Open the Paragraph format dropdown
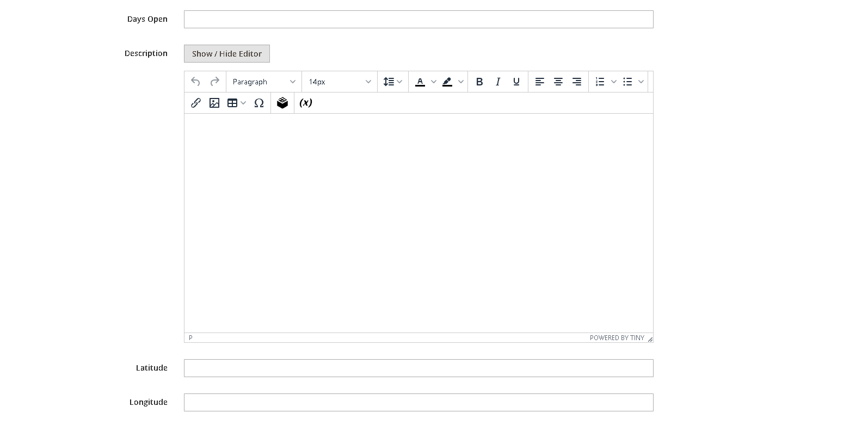This screenshot has width=868, height=431. pos(264,82)
